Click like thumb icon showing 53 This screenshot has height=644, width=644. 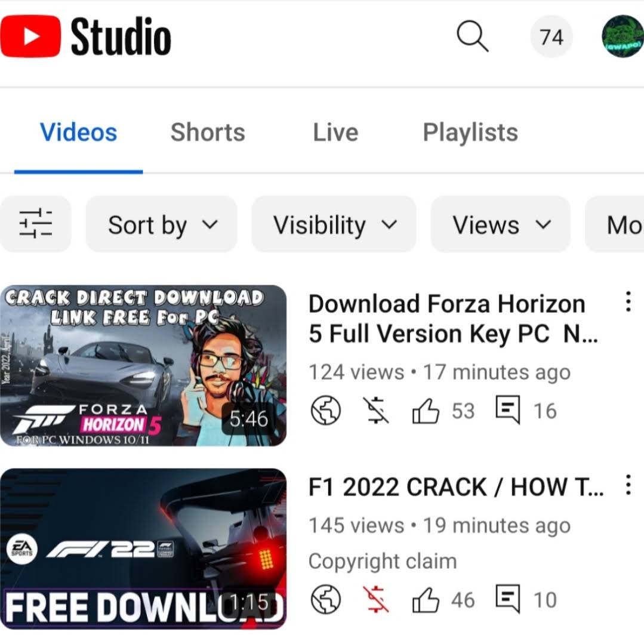[425, 410]
